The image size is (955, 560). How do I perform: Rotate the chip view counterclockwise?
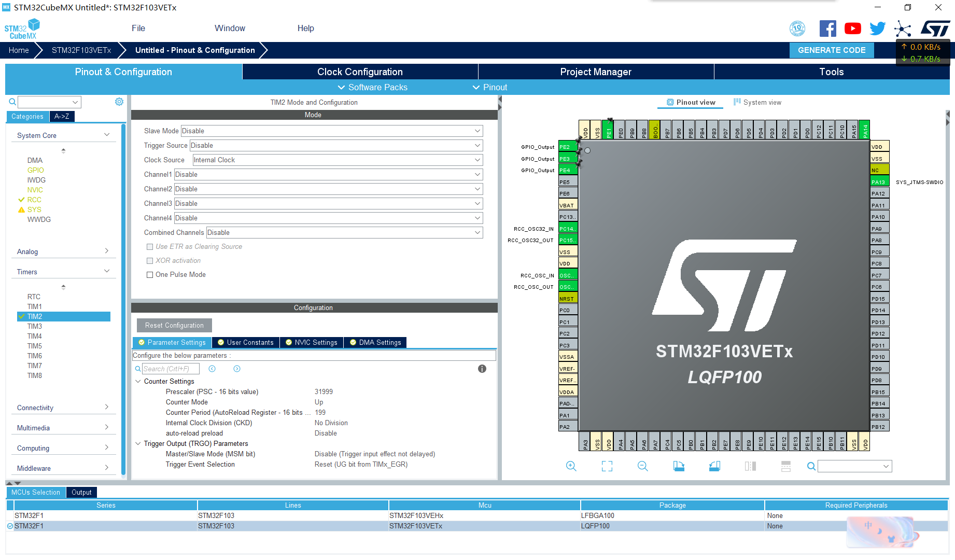tap(714, 466)
